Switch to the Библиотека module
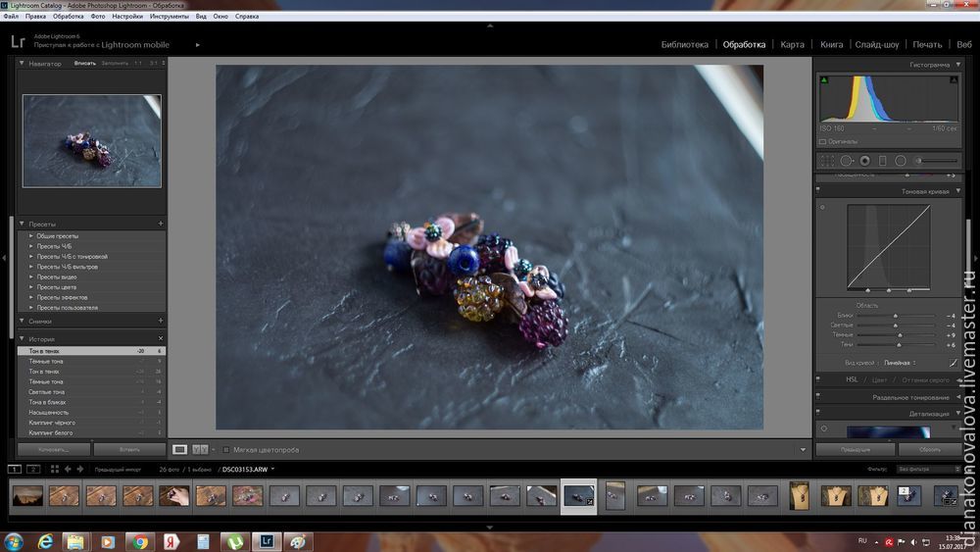 coord(684,44)
